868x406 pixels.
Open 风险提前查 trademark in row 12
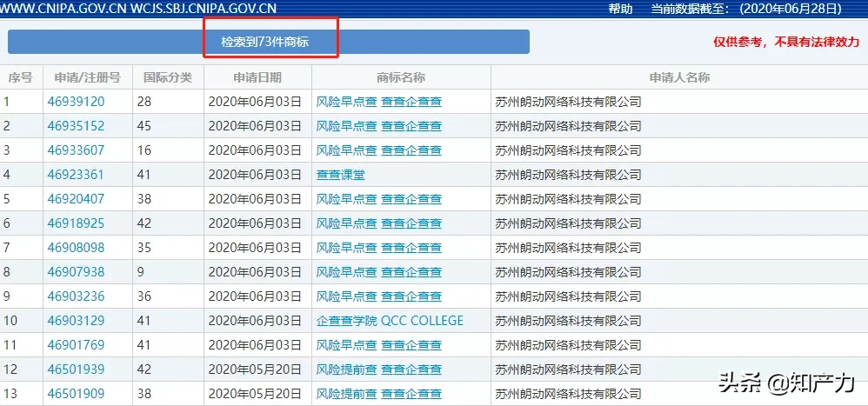378,369
